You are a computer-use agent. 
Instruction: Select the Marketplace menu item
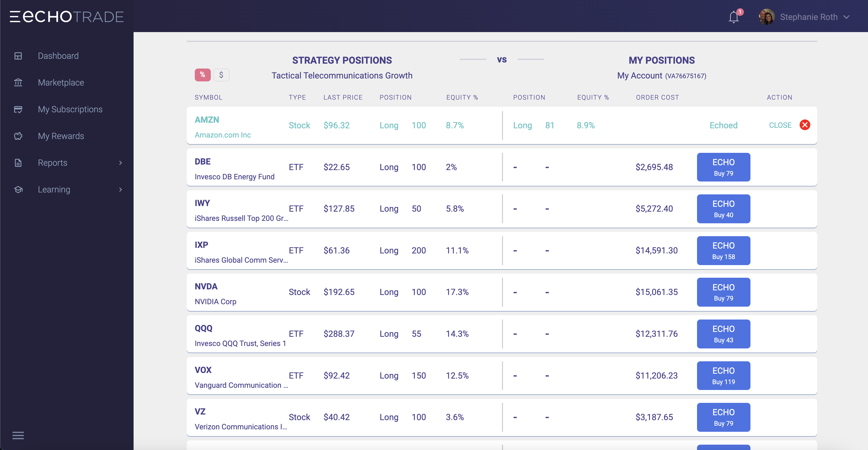click(61, 82)
